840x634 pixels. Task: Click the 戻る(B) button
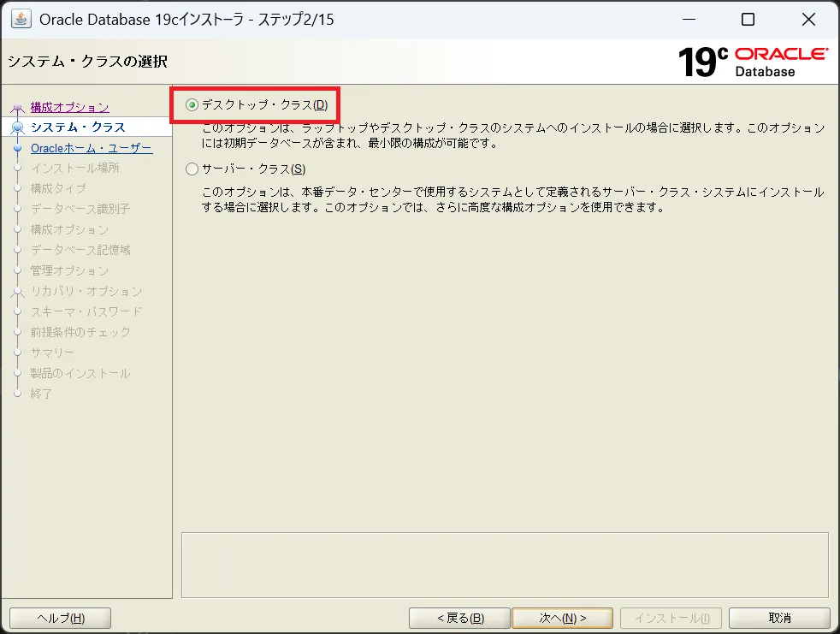(459, 618)
